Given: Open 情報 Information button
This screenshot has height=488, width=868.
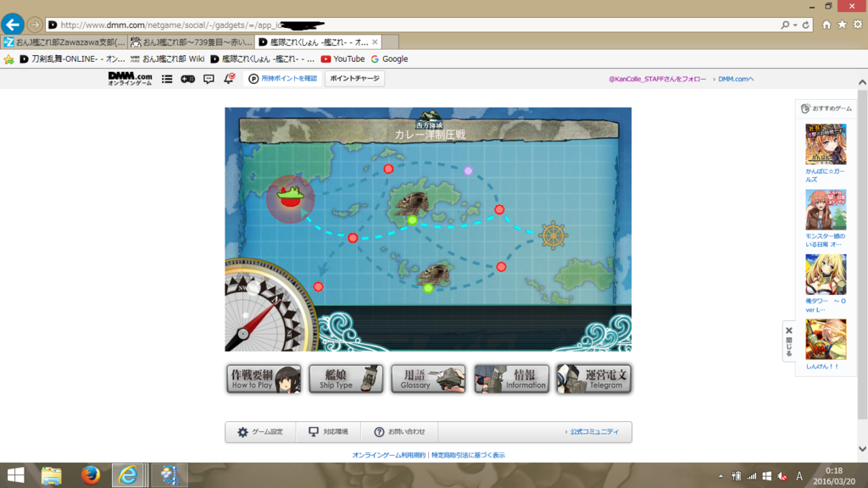Looking at the screenshot, I should pos(511,379).
